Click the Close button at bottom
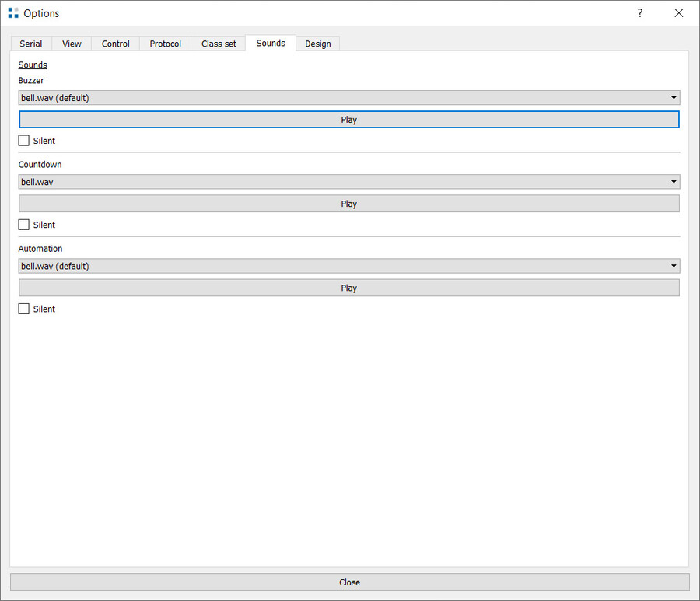 (x=349, y=582)
